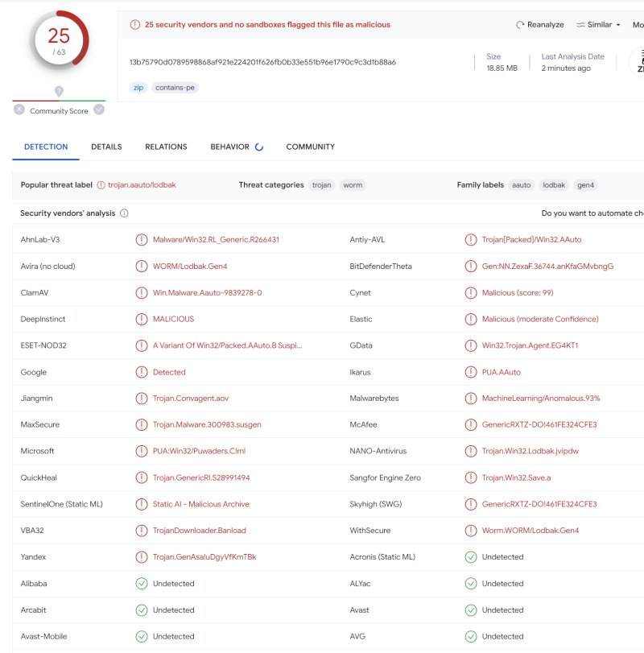The height and width of the screenshot is (653, 644).
Task: Click the trojan.aauto/lodbak threat label link
Action: click(x=142, y=185)
